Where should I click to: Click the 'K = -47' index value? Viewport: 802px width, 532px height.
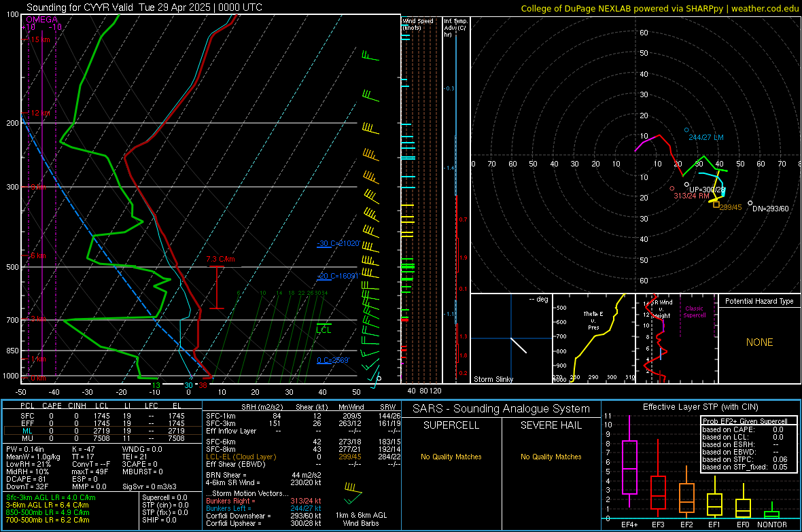coord(84,449)
